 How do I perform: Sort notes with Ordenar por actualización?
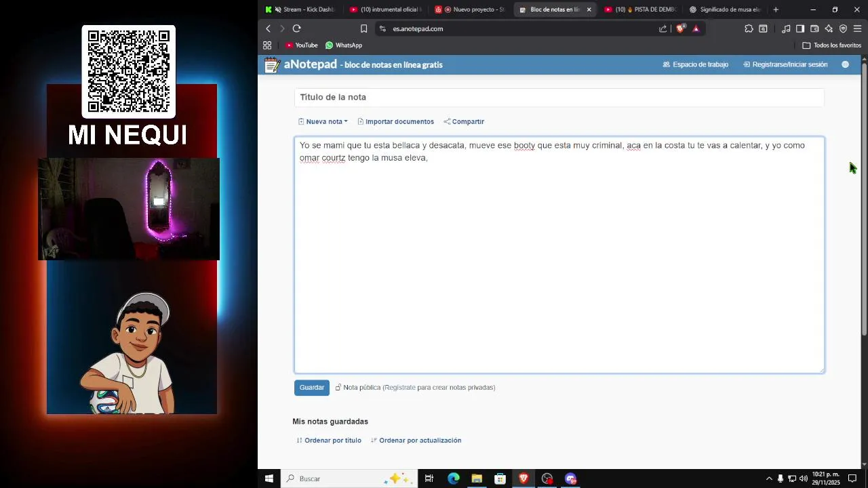pyautogui.click(x=416, y=441)
